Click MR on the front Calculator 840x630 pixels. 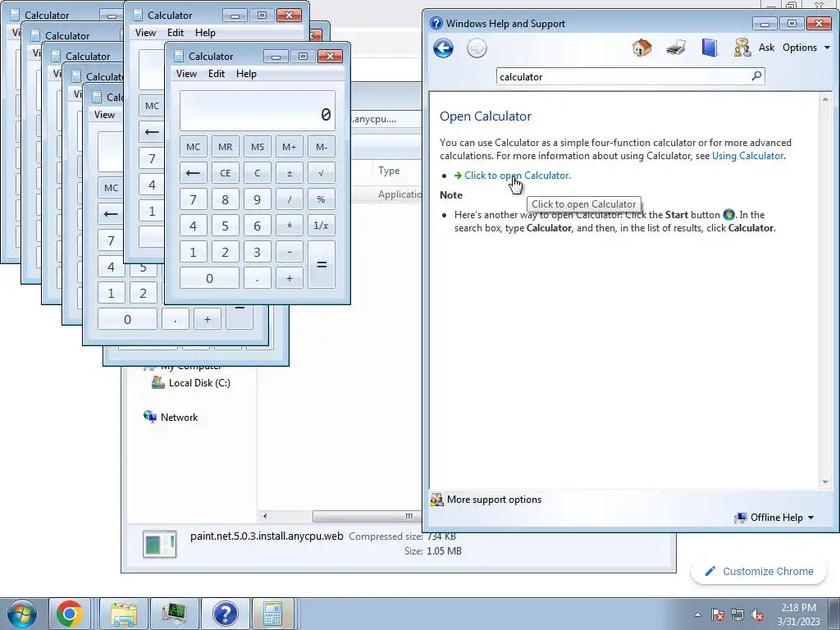click(x=225, y=147)
